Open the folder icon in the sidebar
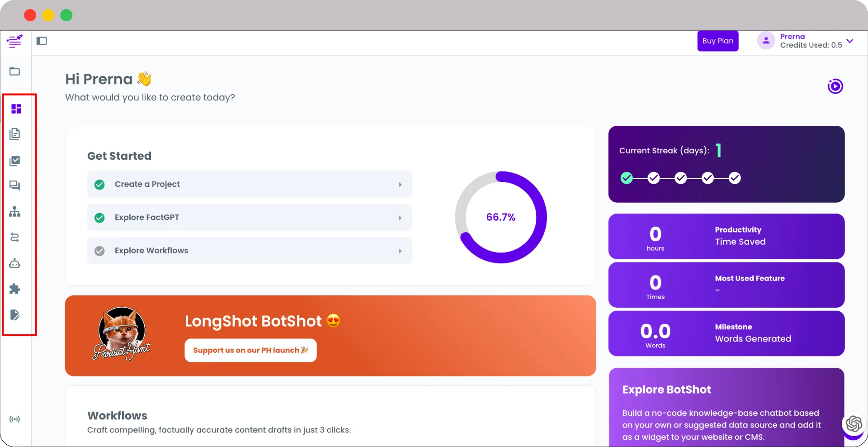 (15, 71)
